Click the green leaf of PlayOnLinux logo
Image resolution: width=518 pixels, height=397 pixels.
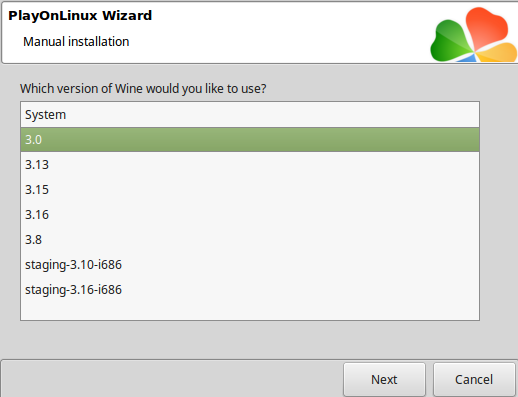click(x=450, y=42)
